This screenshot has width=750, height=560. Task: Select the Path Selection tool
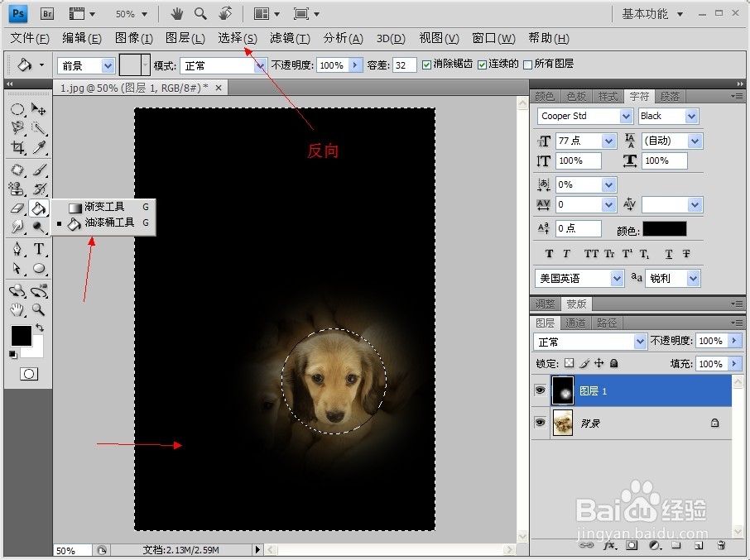tap(17, 269)
